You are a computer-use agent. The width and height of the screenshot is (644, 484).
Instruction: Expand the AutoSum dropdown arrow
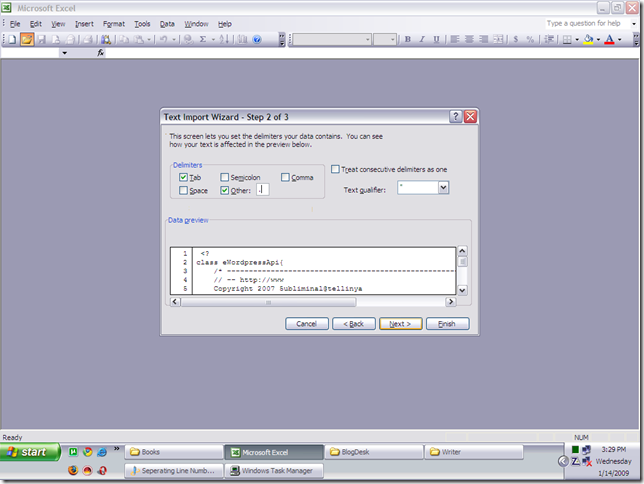(213, 39)
